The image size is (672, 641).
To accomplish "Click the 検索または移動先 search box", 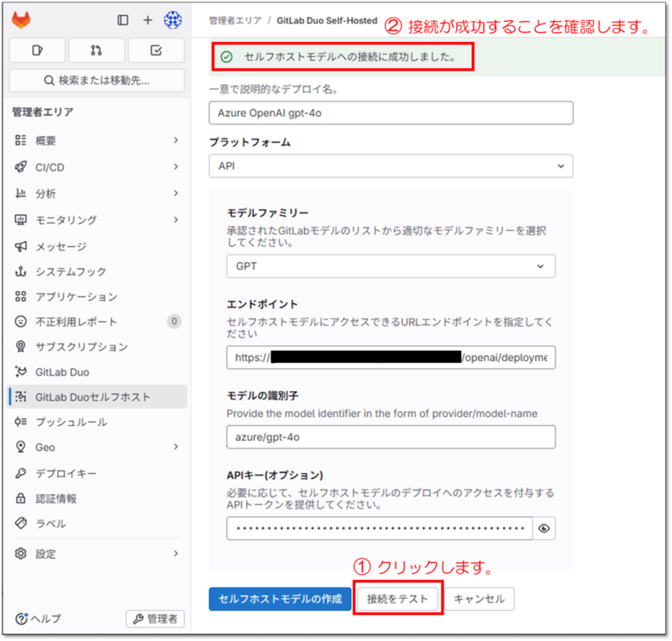I will coord(97,81).
